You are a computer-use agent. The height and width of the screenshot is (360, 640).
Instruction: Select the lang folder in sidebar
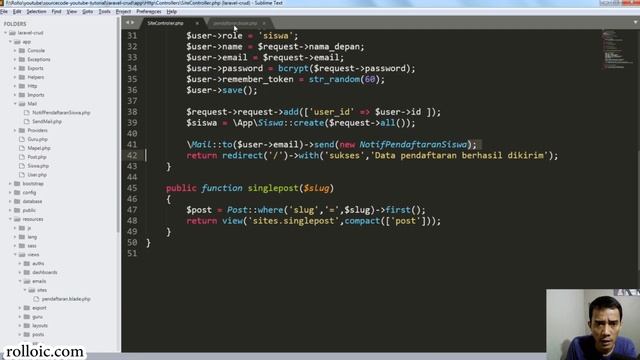point(32,237)
